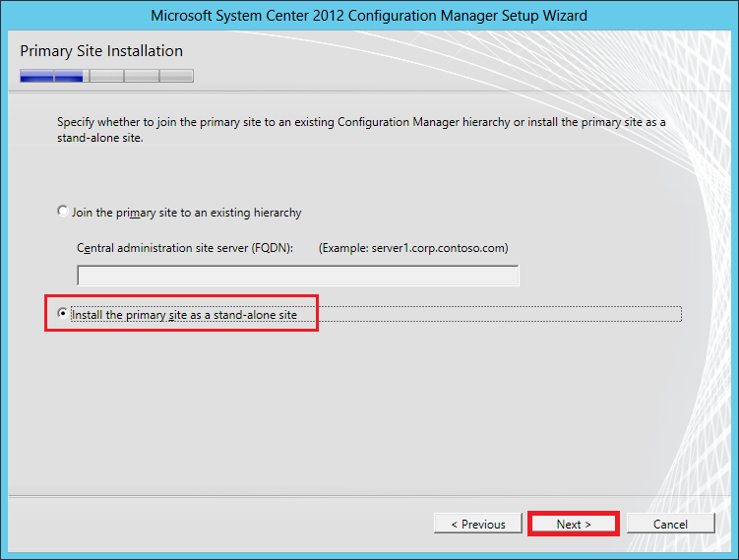Click the fourth progress bar segment

[x=141, y=76]
